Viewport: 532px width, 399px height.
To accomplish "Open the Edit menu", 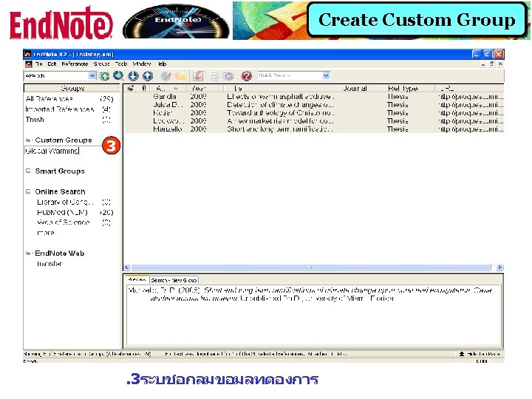I will [52, 64].
